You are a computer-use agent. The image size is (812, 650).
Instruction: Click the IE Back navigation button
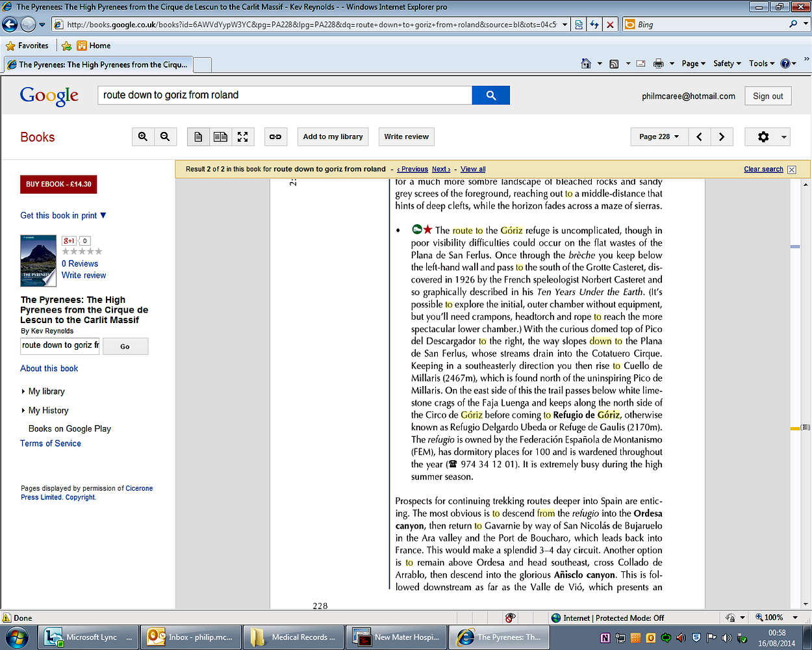point(10,25)
